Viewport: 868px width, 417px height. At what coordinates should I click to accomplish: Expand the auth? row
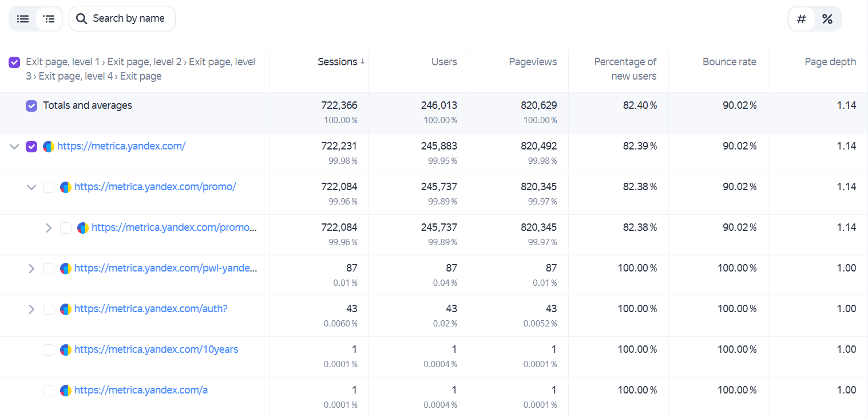[x=31, y=309]
